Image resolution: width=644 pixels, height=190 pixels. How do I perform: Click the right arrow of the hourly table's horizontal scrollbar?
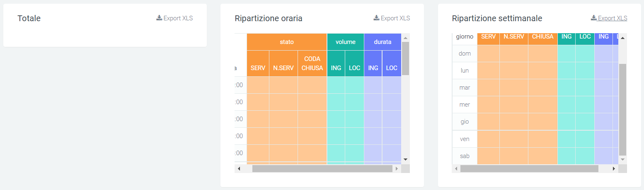click(x=397, y=168)
